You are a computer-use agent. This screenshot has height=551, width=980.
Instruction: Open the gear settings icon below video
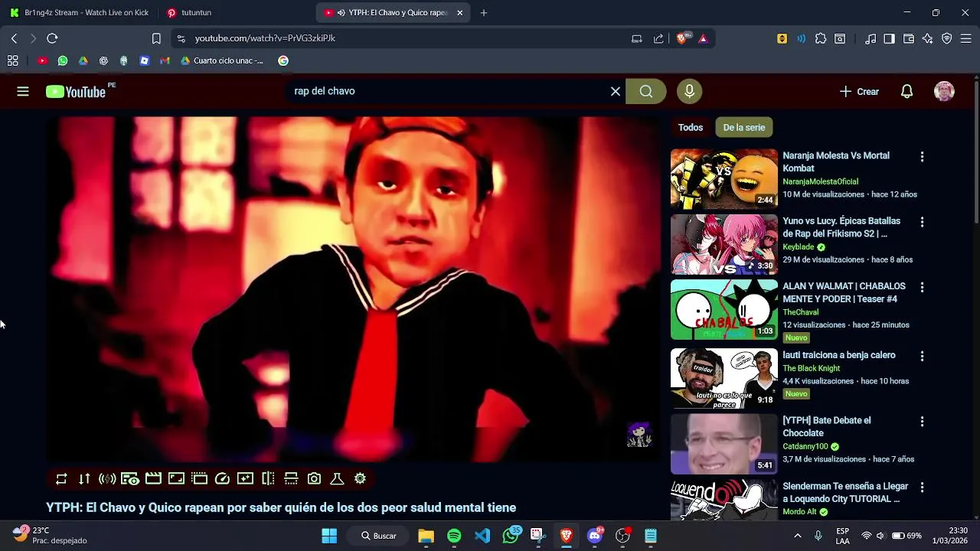(x=360, y=479)
